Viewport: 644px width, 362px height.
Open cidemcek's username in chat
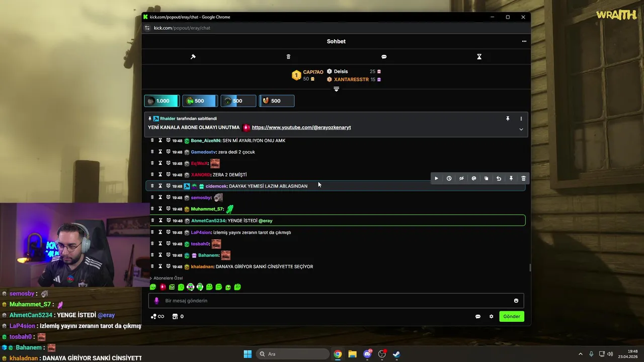(216, 186)
